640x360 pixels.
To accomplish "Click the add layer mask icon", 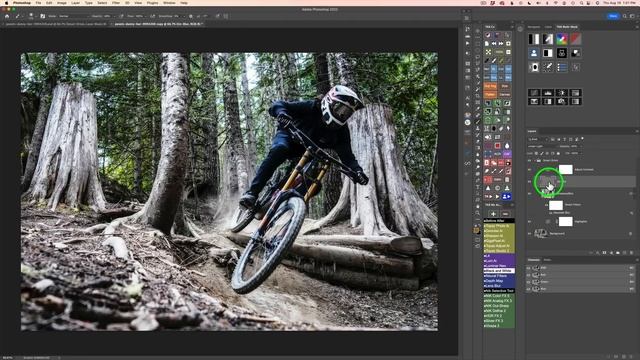I will click(605, 253).
